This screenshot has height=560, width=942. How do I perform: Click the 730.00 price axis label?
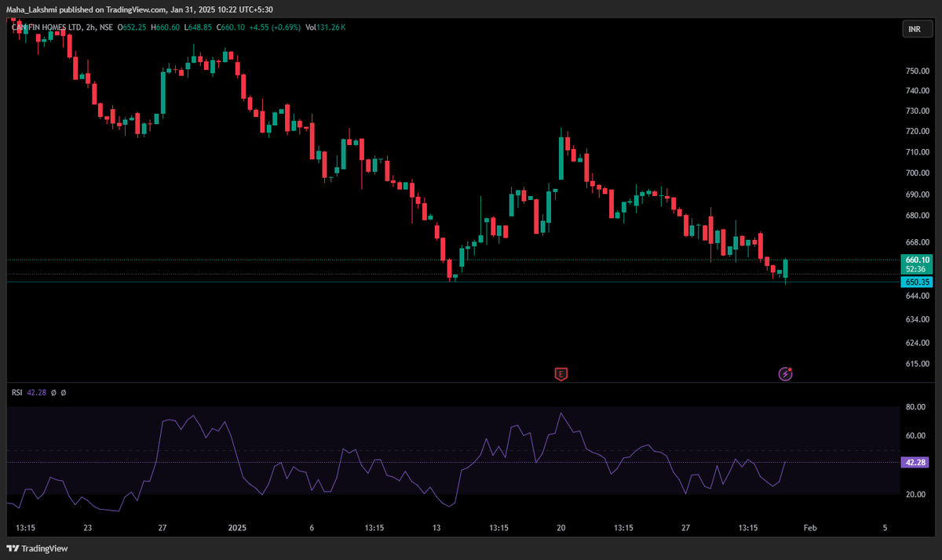pyautogui.click(x=918, y=111)
